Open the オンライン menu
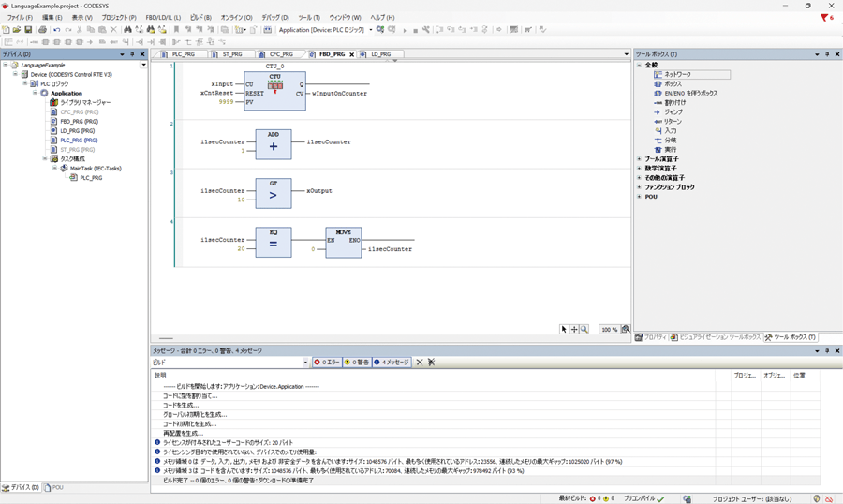Viewport: 843px width, 504px height. click(236, 17)
